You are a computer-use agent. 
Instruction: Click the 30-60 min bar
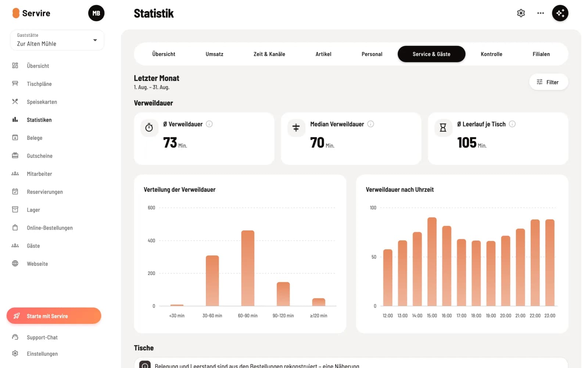click(x=212, y=281)
